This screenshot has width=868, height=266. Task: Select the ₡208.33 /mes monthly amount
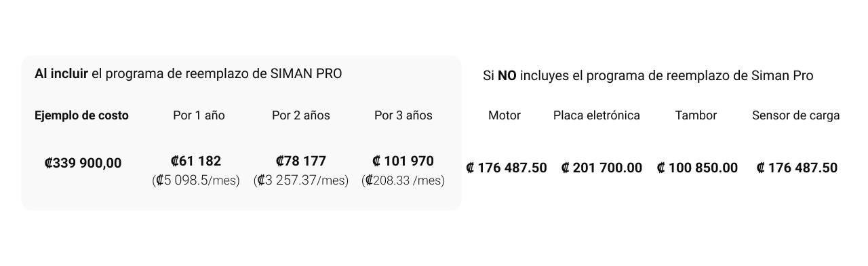point(403,180)
